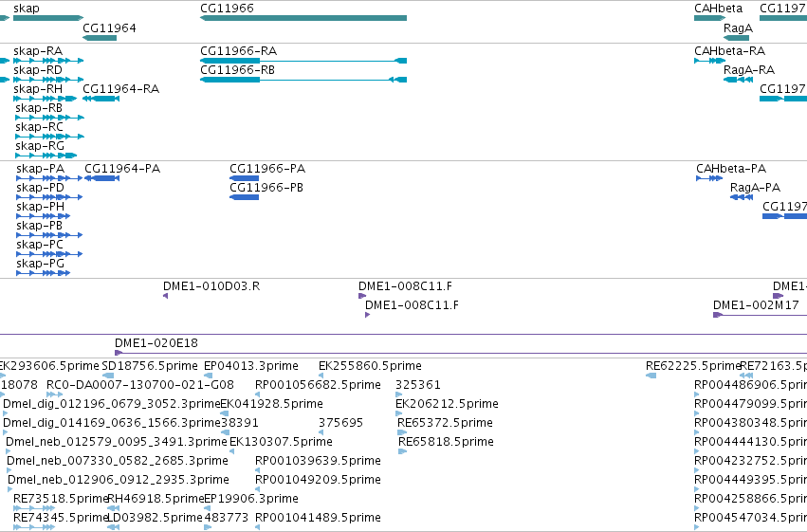Click the upper DME1-008C11.F marker

(362, 296)
